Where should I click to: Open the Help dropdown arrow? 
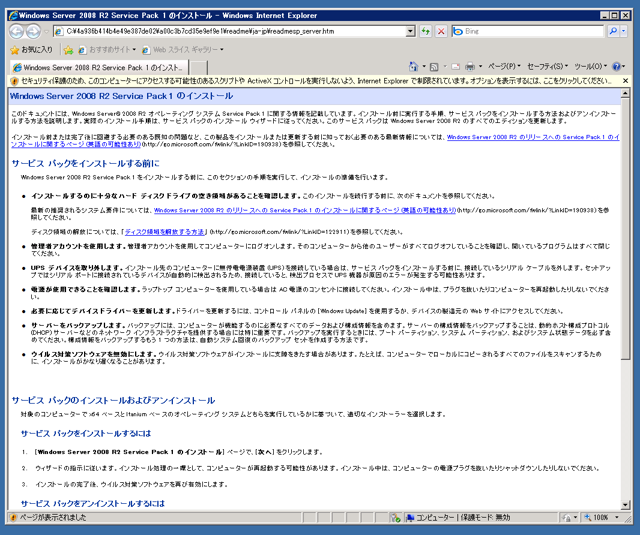[623, 66]
